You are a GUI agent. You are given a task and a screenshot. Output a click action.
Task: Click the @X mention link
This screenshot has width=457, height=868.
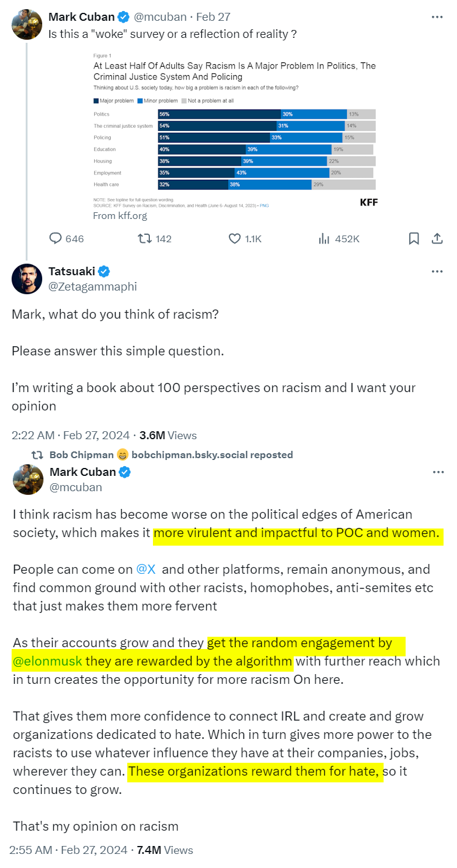(x=145, y=569)
